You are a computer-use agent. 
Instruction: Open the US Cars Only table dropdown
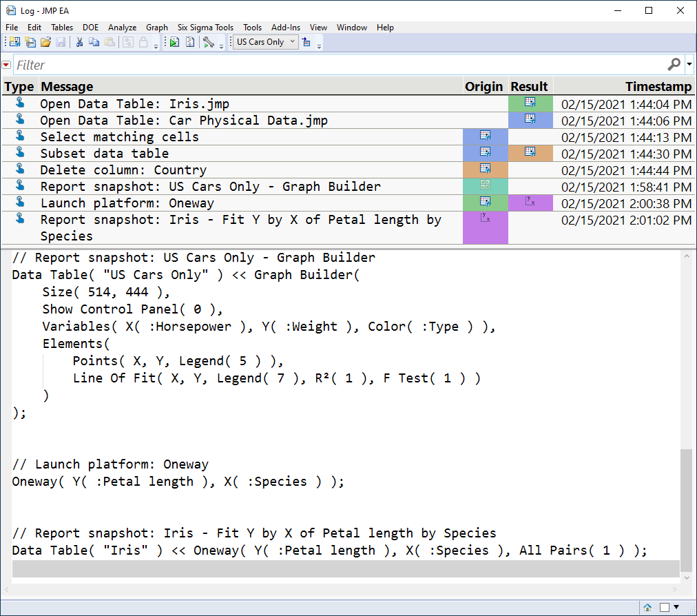coord(264,41)
